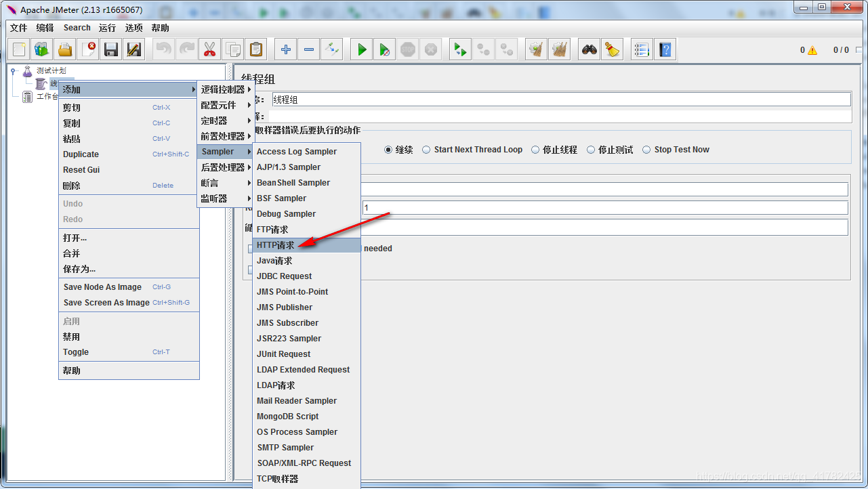Screen dimensions: 868x489
Task: Select the 测试计划 tree item
Action: pyautogui.click(x=51, y=70)
